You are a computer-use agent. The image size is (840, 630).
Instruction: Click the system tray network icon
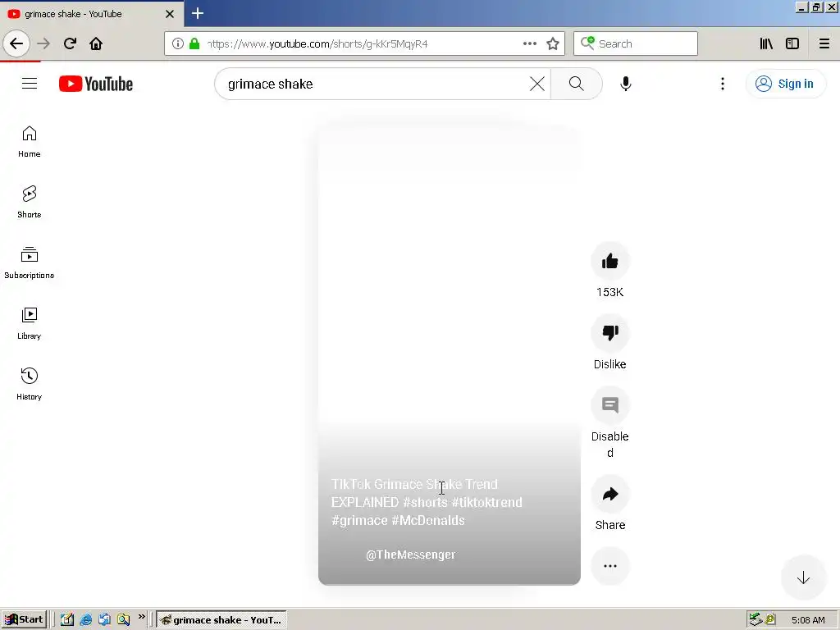[756, 619]
